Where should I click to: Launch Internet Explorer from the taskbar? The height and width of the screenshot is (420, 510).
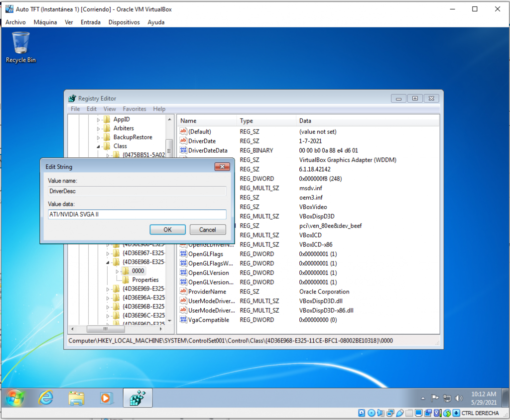pyautogui.click(x=46, y=398)
